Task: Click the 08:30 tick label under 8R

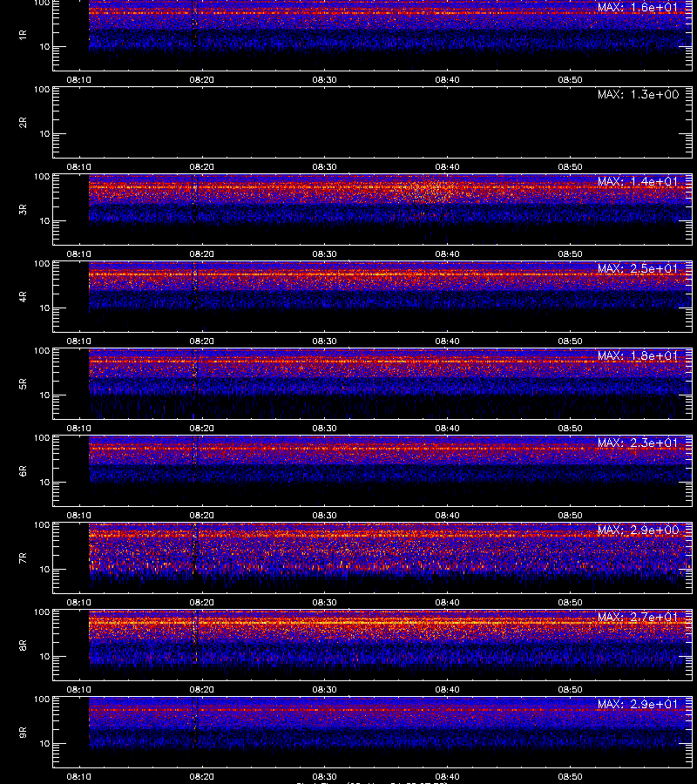Action: coord(324,690)
